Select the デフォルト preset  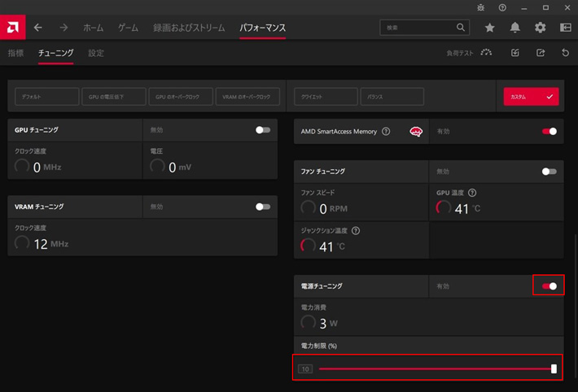pos(47,97)
